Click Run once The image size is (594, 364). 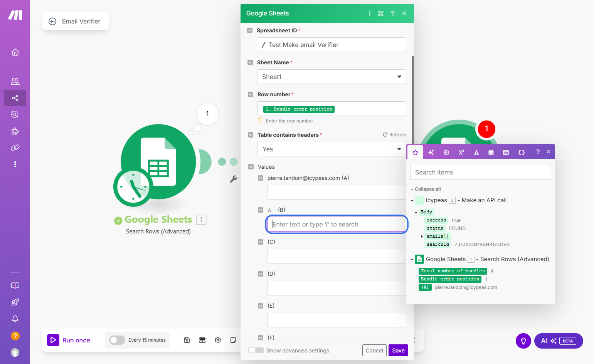[x=69, y=340]
